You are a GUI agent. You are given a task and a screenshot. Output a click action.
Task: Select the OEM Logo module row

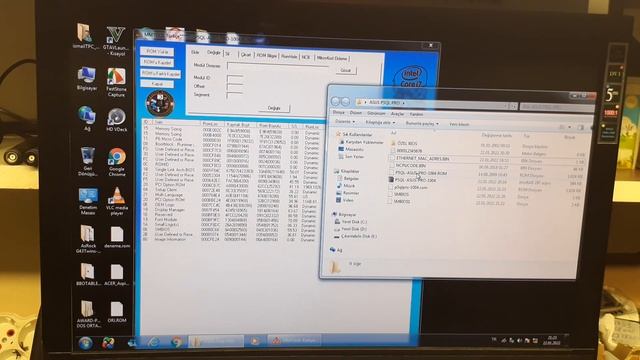pos(229,205)
